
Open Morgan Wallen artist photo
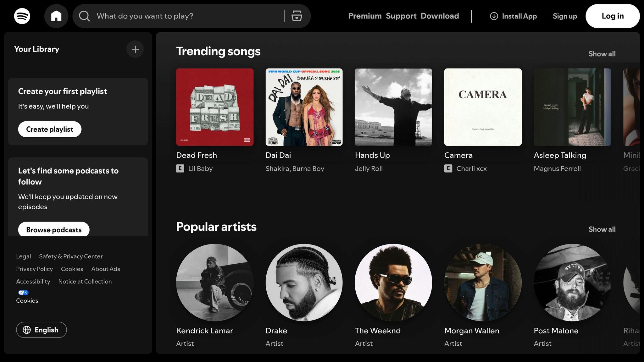point(483,282)
